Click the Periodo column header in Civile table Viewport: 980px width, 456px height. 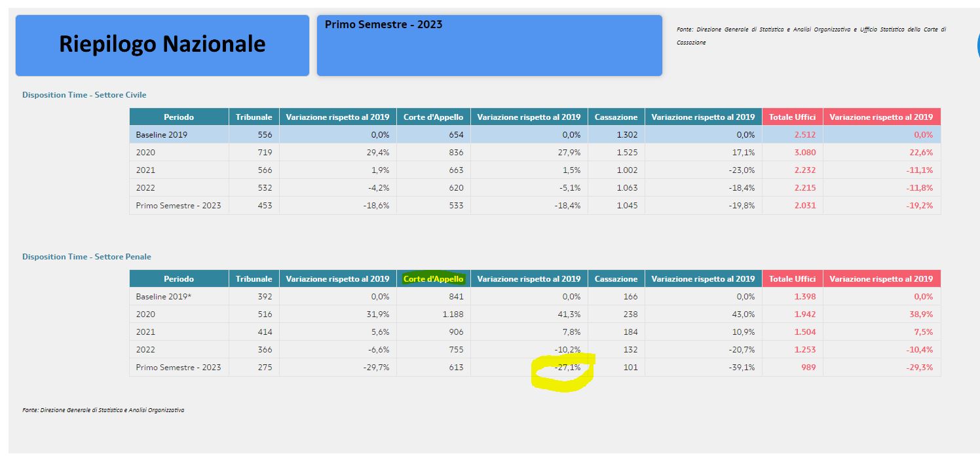[179, 117]
